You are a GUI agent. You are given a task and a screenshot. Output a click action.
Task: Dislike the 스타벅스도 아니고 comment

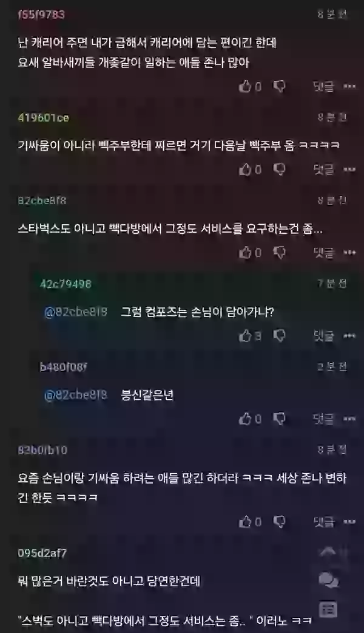pyautogui.click(x=279, y=252)
